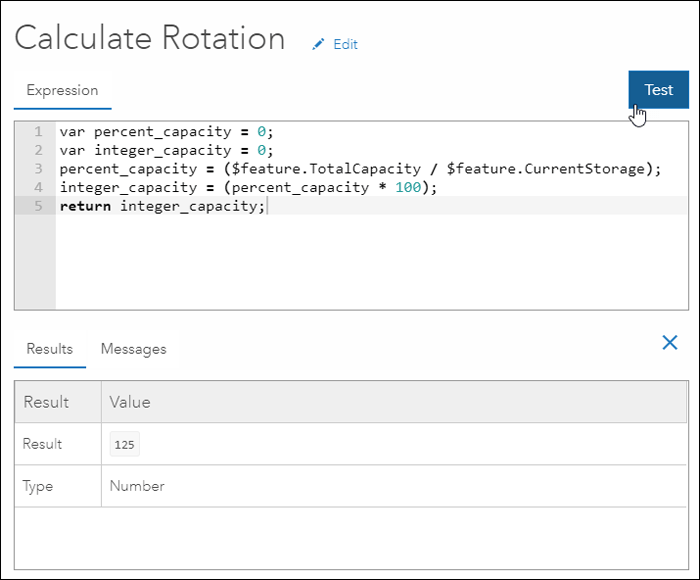Select the 125 result value

click(x=125, y=445)
